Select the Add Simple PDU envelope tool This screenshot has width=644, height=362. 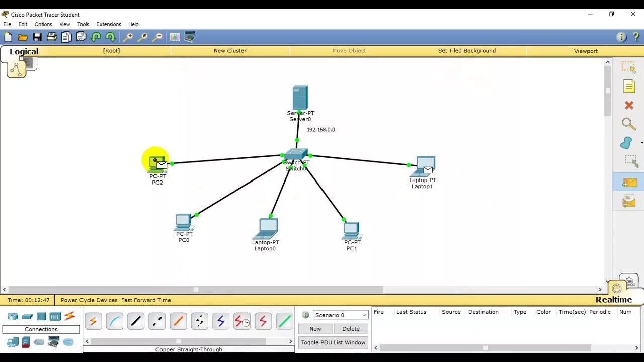click(x=629, y=182)
